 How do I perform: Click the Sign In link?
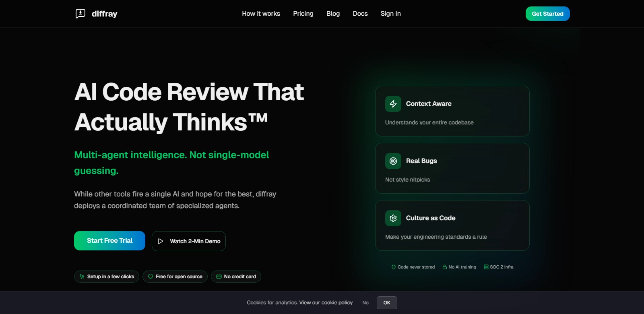[390, 14]
